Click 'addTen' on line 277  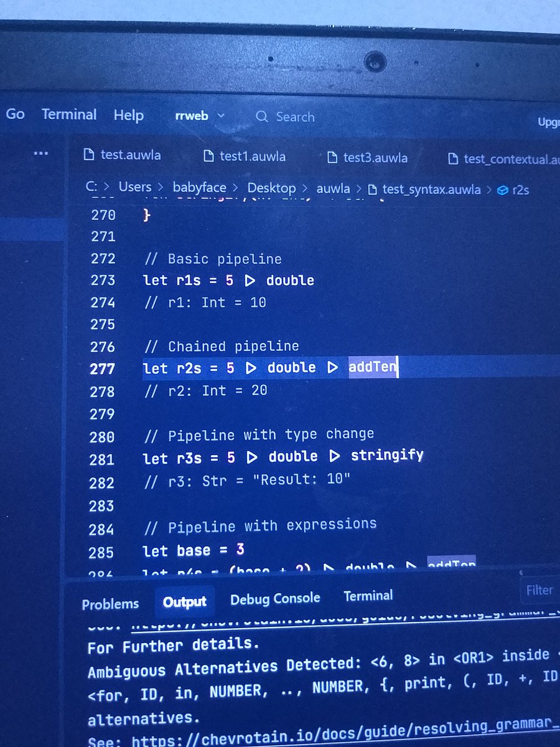(372, 367)
